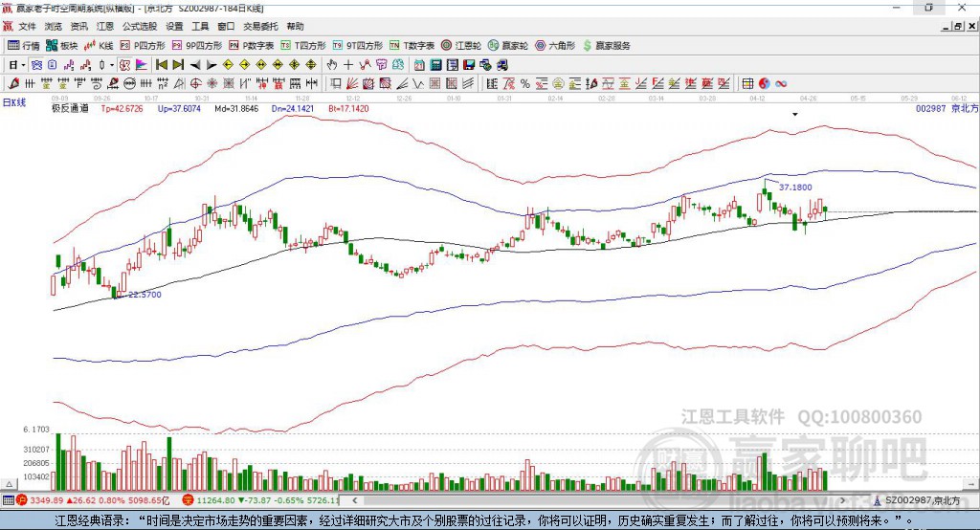Expand the 日 period dropdown
Screen dimensions: 980x530
[23, 65]
